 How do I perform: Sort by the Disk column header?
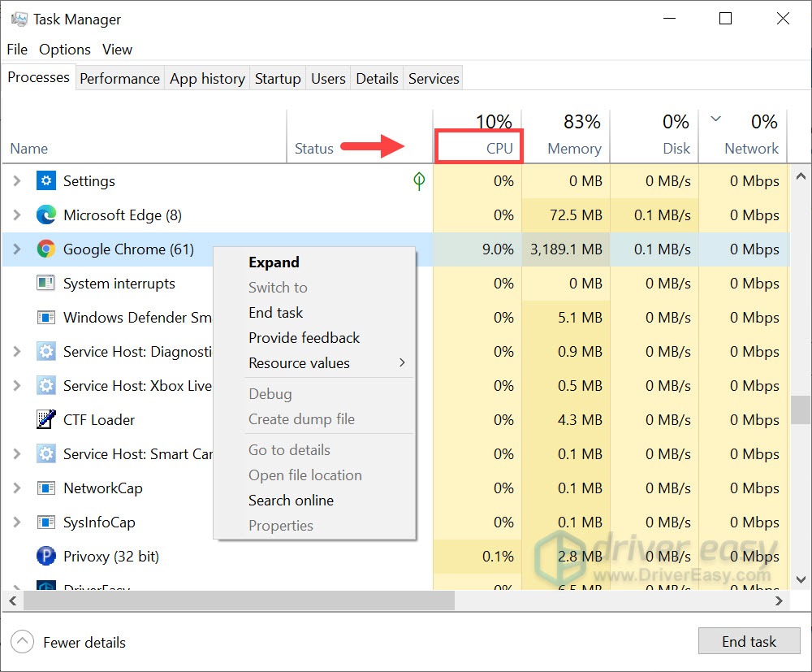(654, 136)
